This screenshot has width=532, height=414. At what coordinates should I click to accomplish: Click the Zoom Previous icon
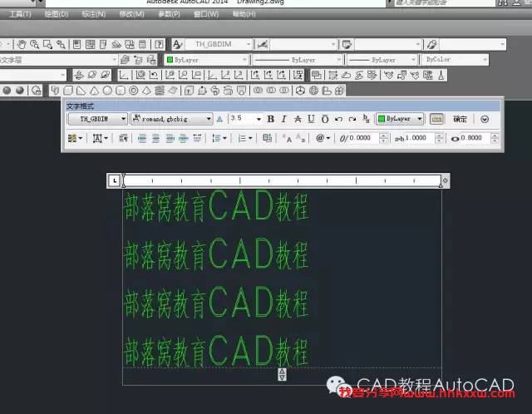(61, 44)
